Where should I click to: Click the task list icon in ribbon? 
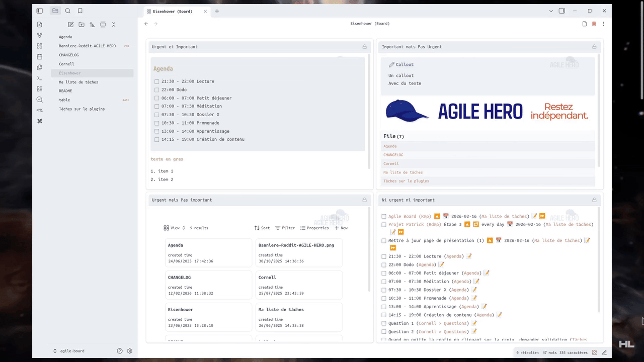pos(40,88)
